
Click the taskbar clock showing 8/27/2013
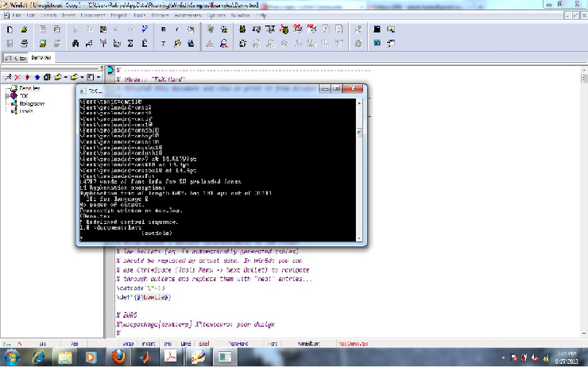point(567,357)
